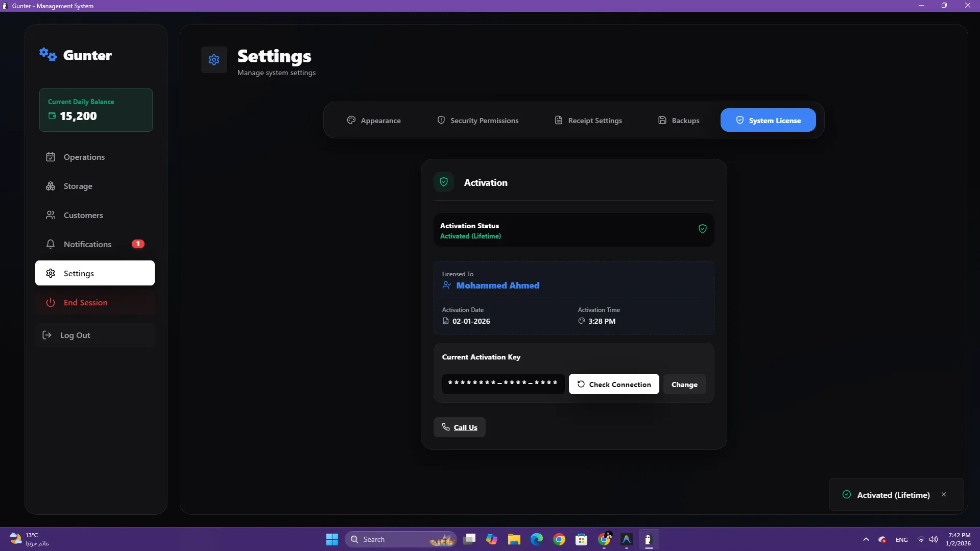Click the user icon beside Mohammed Ahmed
The width and height of the screenshot is (980, 551).
447,285
